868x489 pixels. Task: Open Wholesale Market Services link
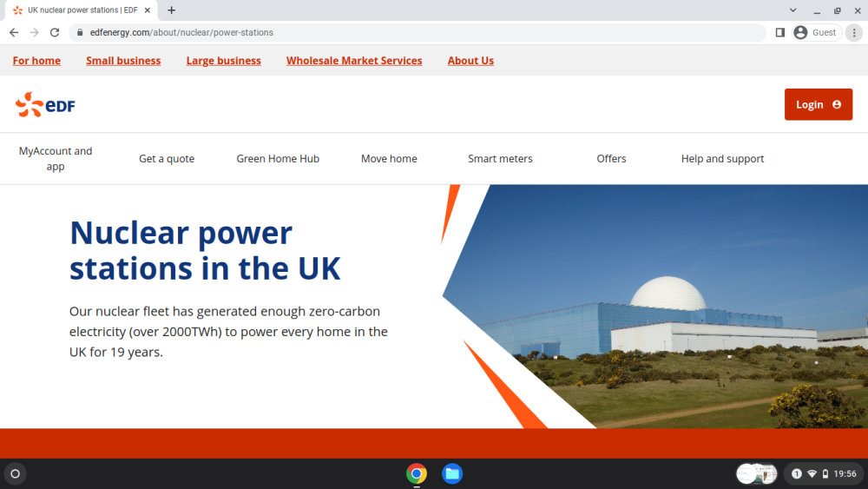coord(354,60)
